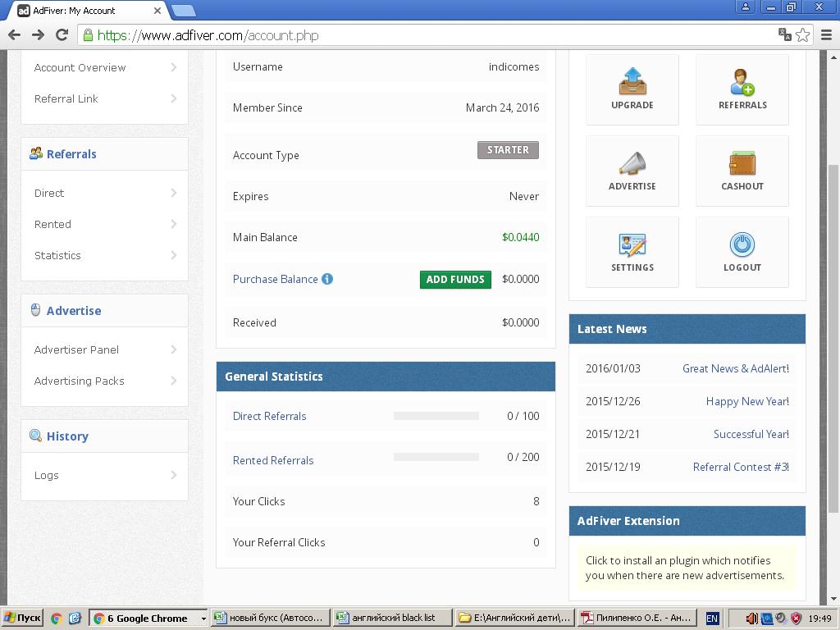
Task: Reload the page with refresh icon
Action: pos(62,35)
